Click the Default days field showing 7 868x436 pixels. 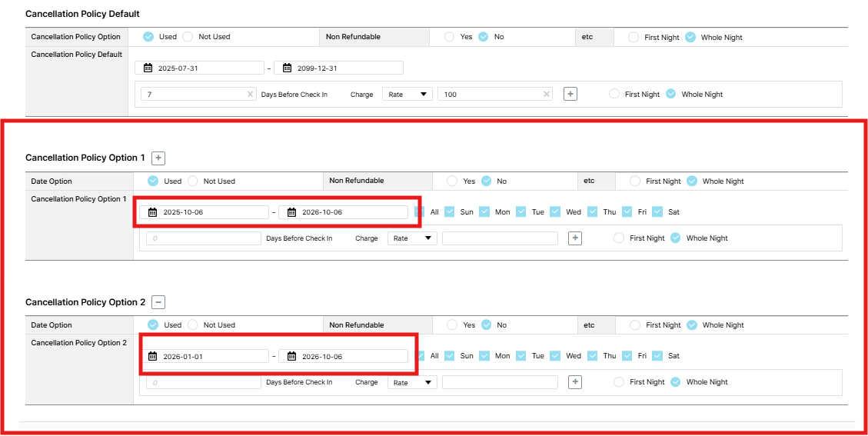[x=198, y=94]
